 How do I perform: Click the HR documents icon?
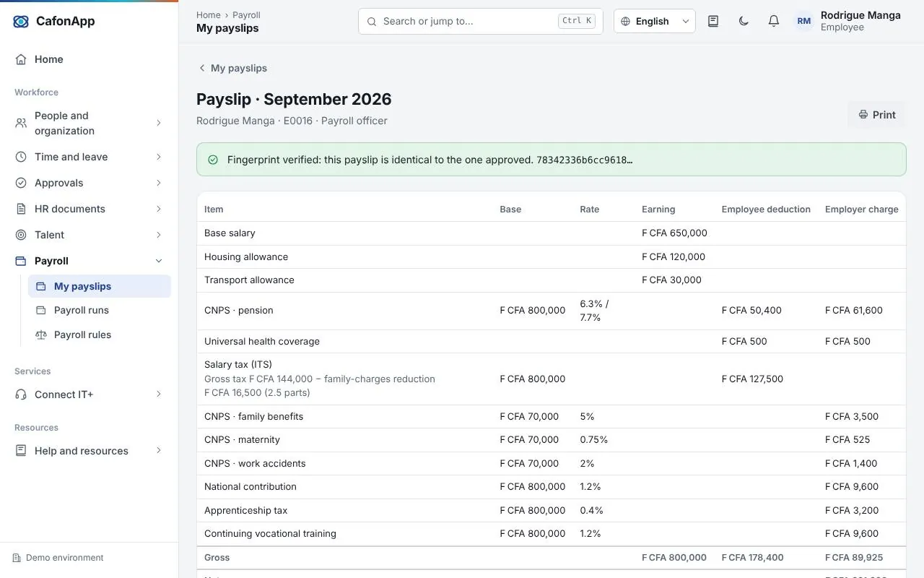(21, 209)
